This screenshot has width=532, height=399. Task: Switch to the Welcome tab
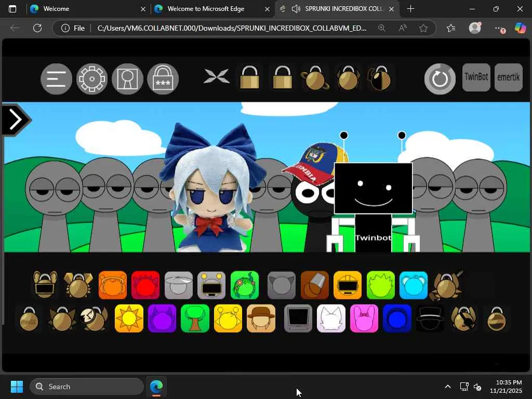[x=87, y=9]
